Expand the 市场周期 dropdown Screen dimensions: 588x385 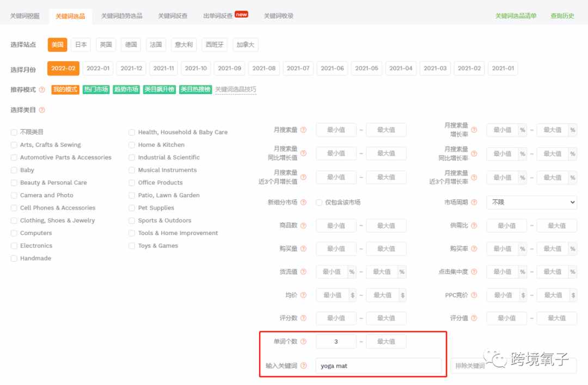(x=531, y=202)
